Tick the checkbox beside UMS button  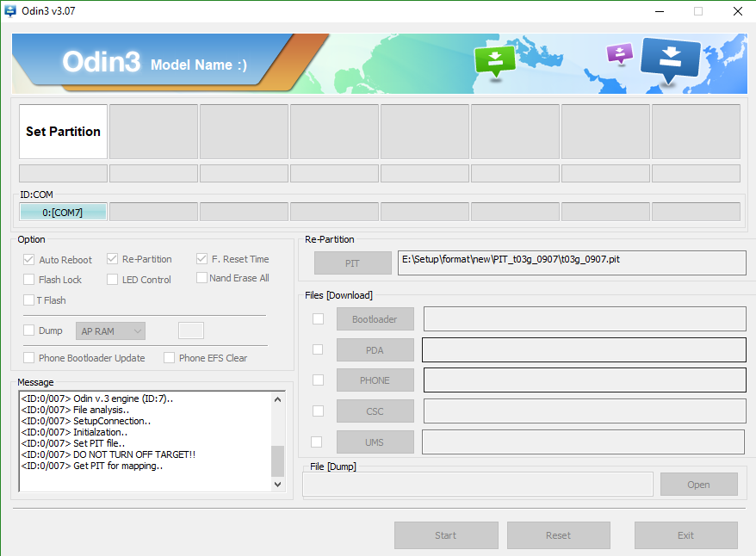316,442
